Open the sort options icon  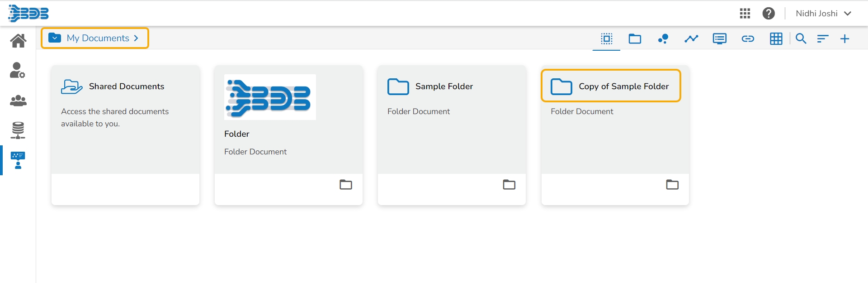click(x=823, y=39)
